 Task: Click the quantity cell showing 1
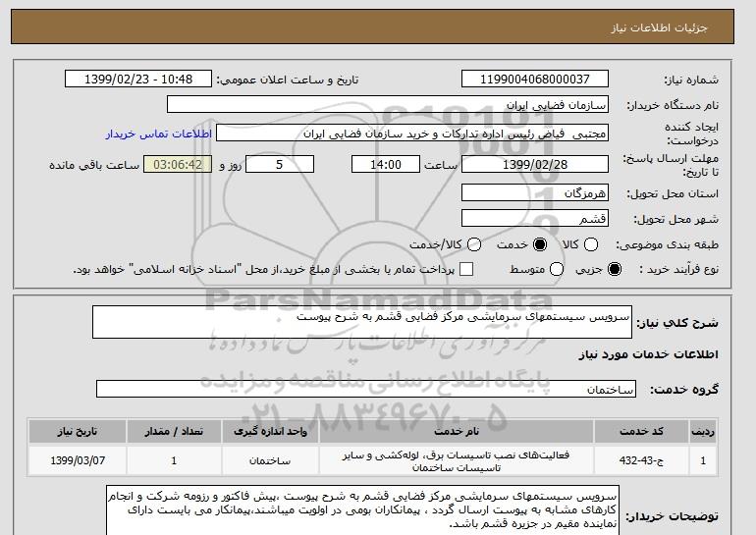(x=174, y=460)
